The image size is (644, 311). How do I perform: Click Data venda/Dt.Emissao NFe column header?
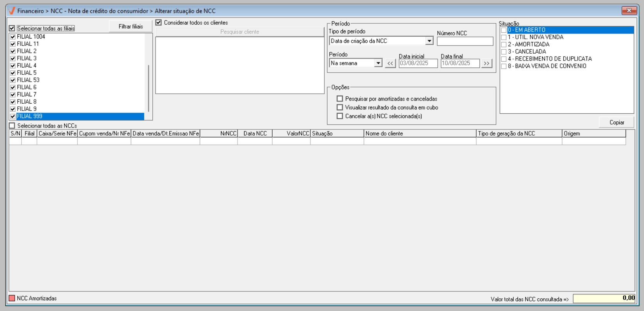[x=166, y=133]
